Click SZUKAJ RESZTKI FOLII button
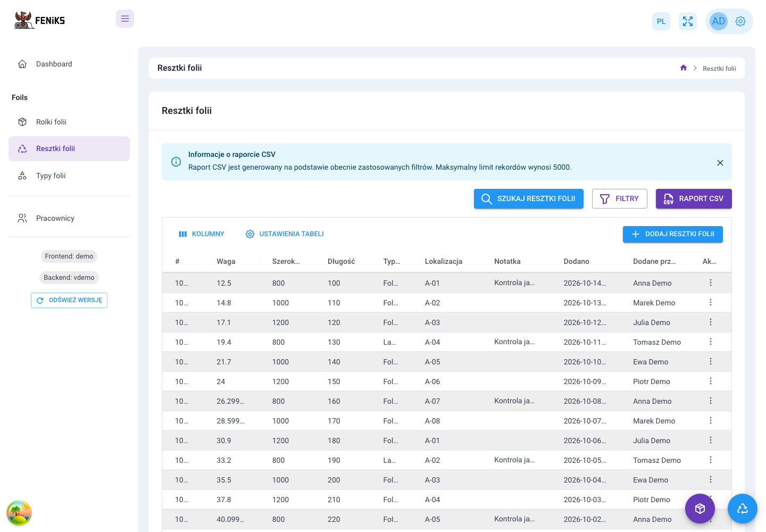 529,198
